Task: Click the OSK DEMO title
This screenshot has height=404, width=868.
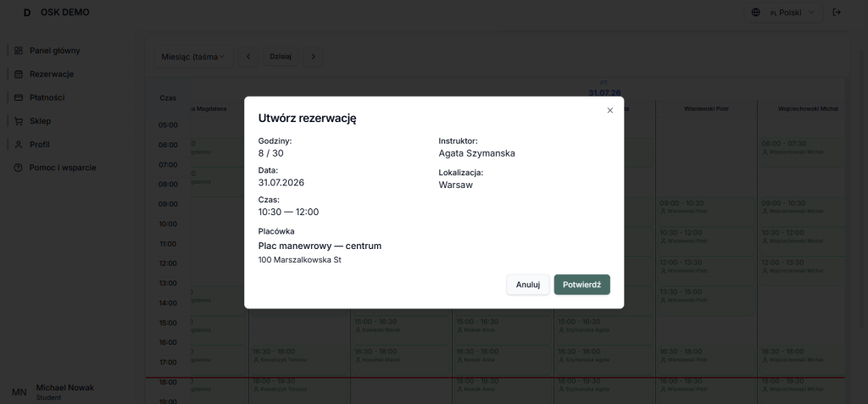Action: pyautogui.click(x=64, y=12)
